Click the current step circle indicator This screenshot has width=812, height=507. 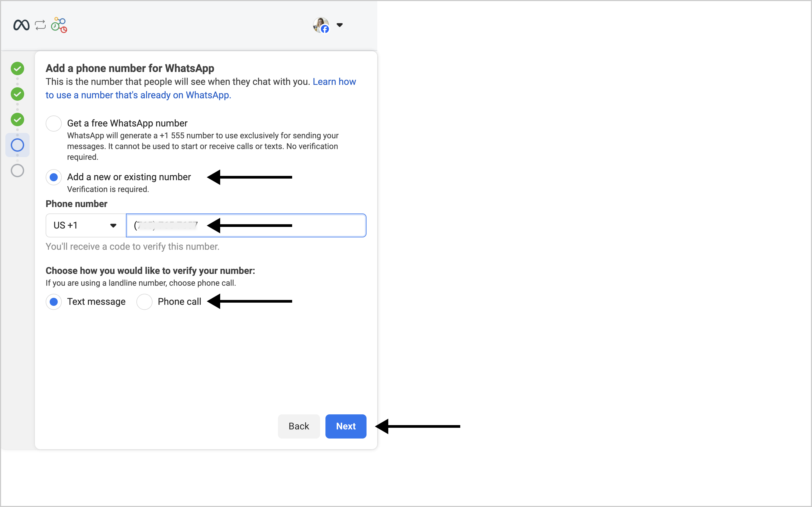[17, 145]
